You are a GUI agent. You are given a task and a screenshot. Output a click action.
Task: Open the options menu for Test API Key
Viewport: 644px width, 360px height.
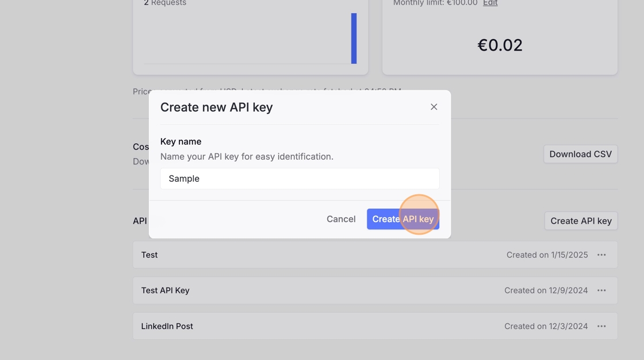pos(601,290)
